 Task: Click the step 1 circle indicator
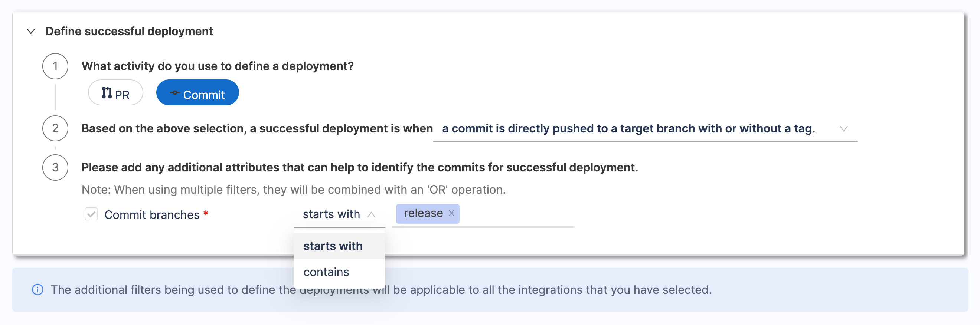pos(55,66)
